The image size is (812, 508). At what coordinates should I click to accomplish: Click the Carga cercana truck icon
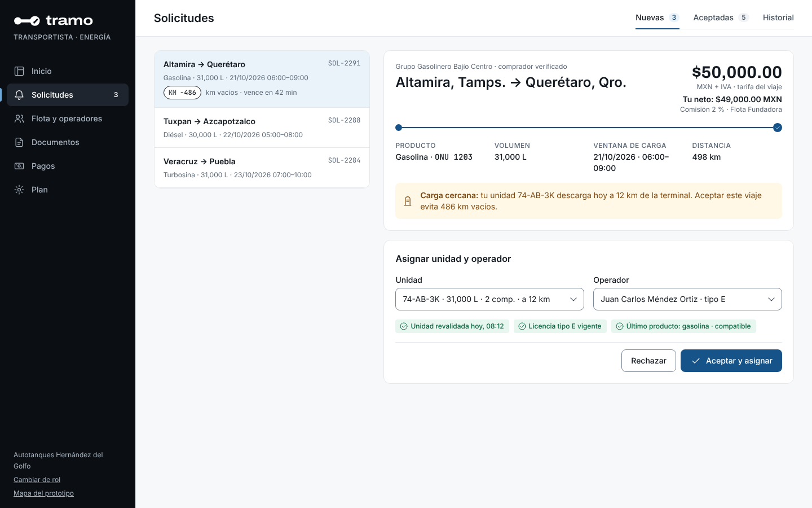[408, 201]
